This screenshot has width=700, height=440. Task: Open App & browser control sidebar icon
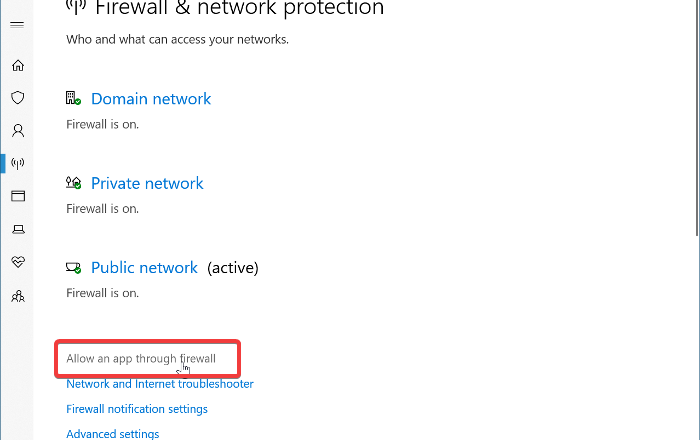coord(17,196)
